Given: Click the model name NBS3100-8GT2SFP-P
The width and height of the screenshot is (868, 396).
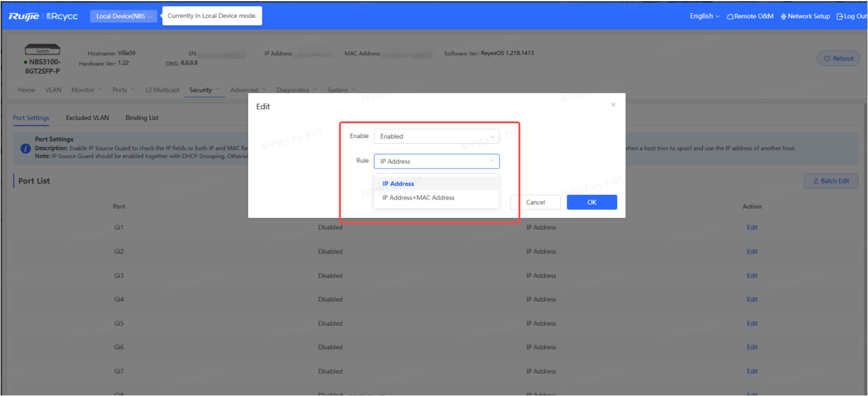Looking at the screenshot, I should [45, 66].
